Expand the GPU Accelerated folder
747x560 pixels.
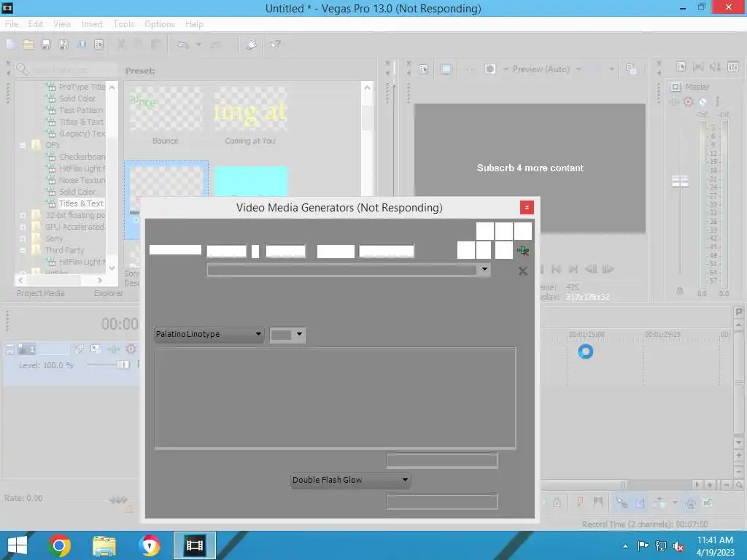(23, 227)
